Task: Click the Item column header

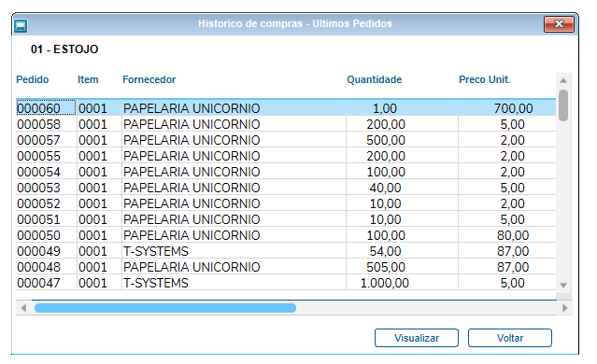Action: tap(88, 79)
